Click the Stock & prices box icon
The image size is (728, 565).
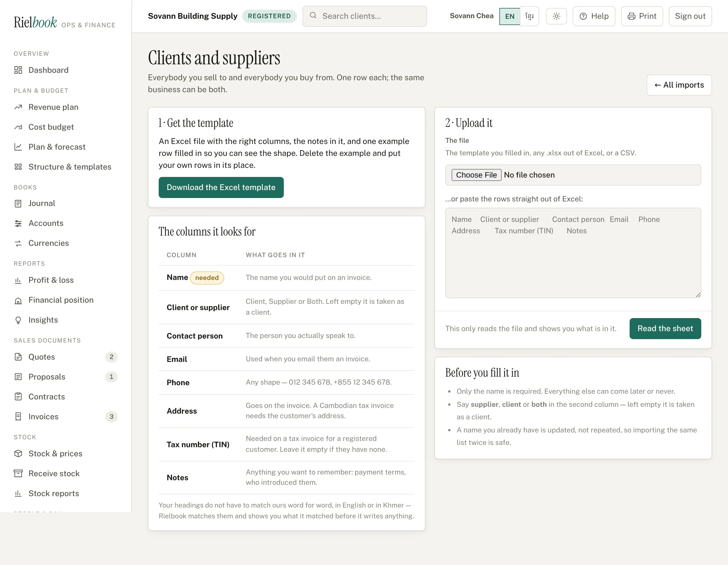(18, 453)
